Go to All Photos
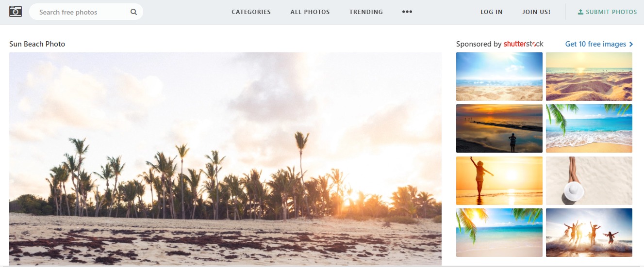The image size is (644, 267). click(x=310, y=12)
